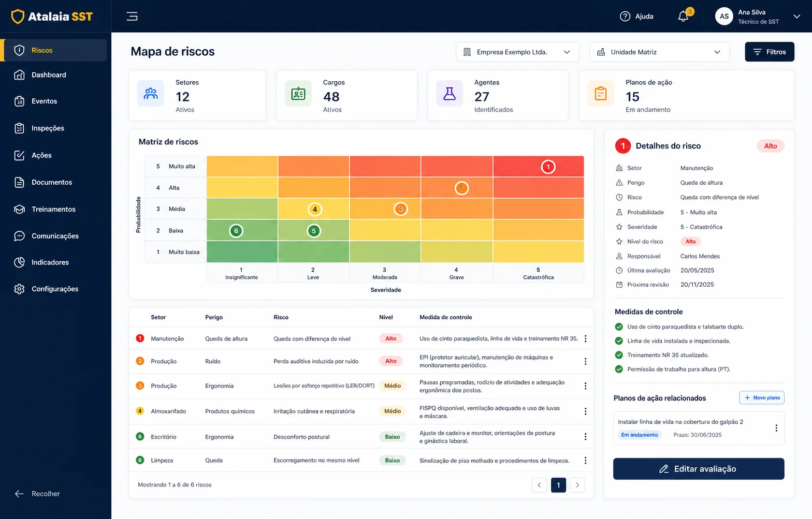Click the red number badge on Manutenção row
This screenshot has height=519, width=812.
(140, 338)
